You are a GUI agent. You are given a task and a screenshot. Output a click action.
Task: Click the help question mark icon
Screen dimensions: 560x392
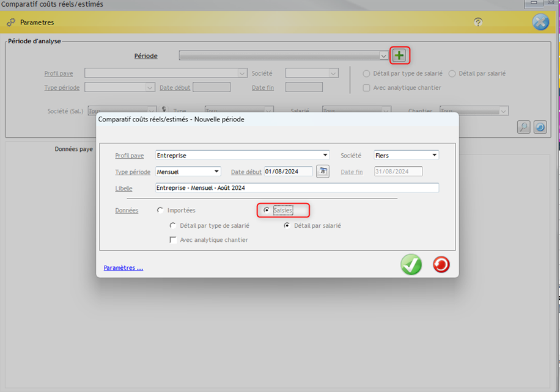(478, 22)
